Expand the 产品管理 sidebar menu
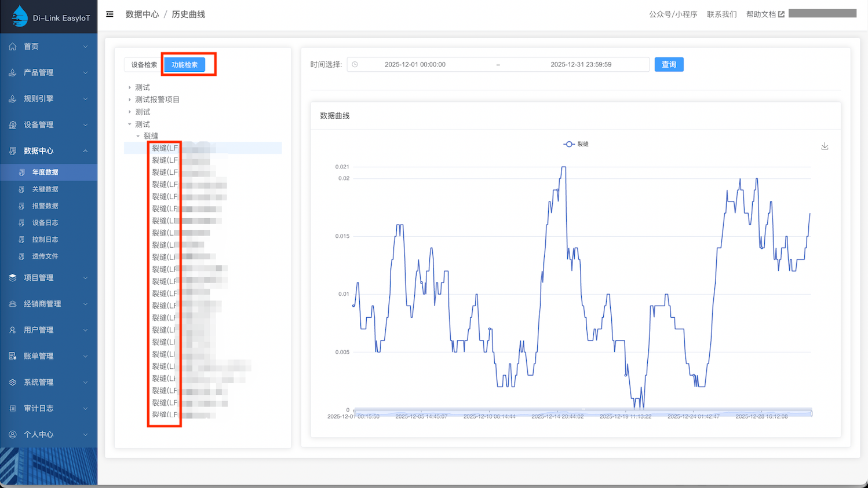 (49, 72)
